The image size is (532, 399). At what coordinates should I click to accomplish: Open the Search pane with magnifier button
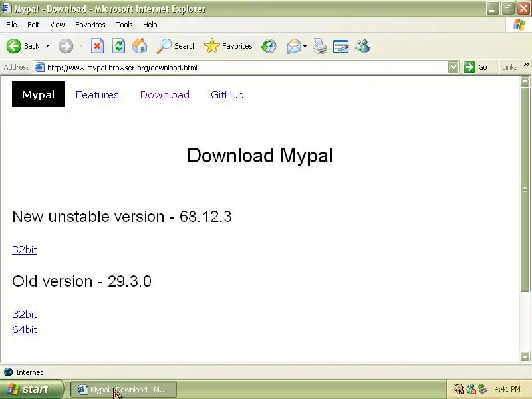tap(176, 46)
